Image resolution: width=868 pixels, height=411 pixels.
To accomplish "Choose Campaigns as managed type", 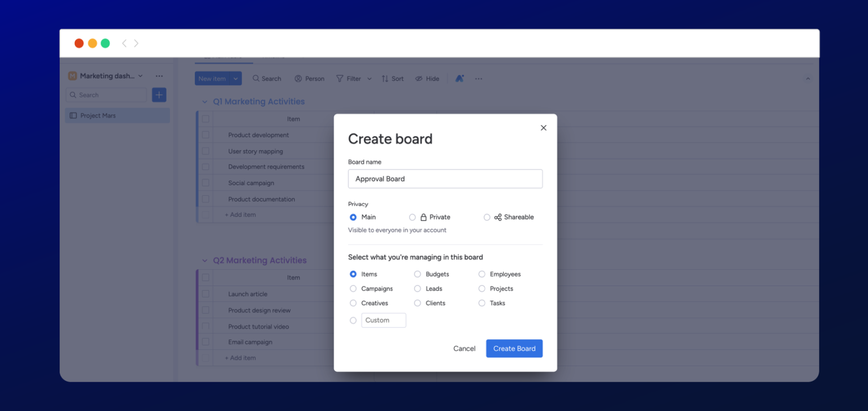I will [x=353, y=289].
